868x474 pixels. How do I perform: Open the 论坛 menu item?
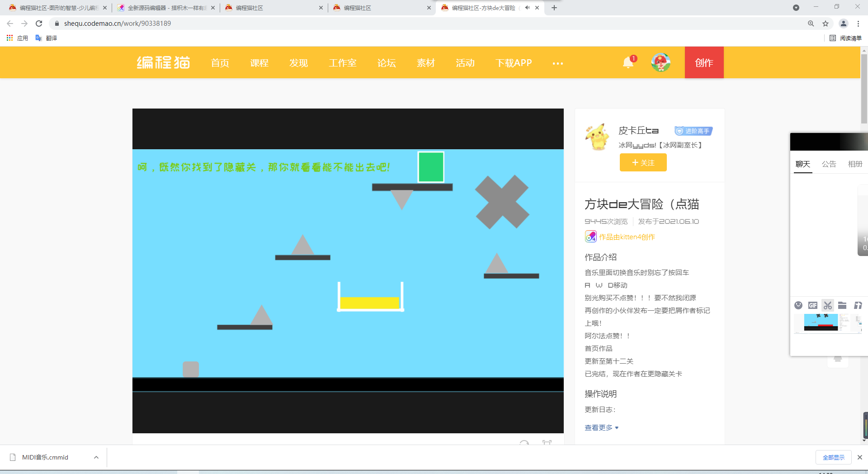(x=387, y=63)
